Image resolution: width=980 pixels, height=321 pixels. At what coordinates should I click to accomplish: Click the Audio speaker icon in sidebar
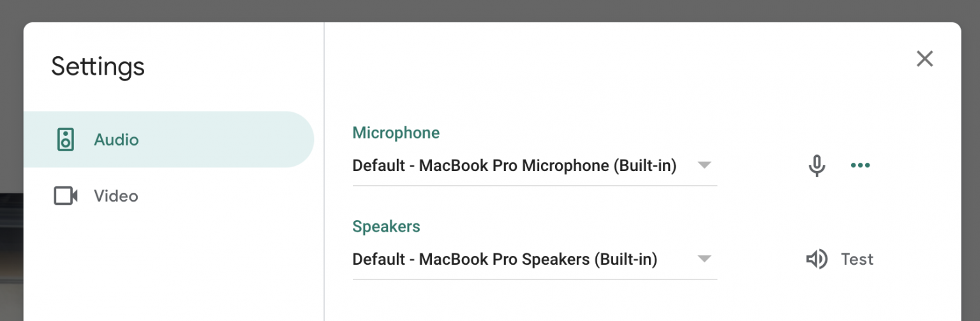click(66, 139)
